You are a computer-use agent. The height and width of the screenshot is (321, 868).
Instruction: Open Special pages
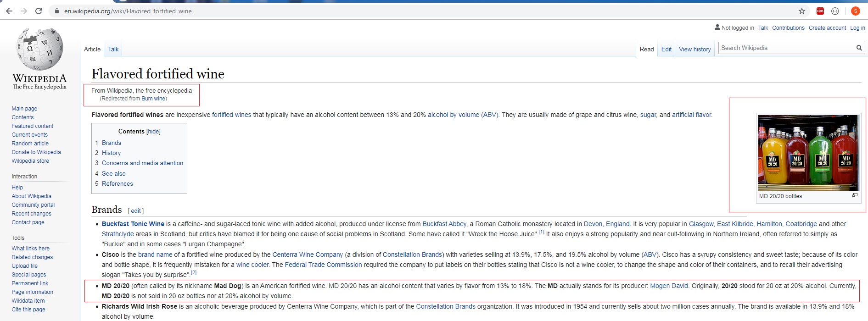click(x=29, y=275)
